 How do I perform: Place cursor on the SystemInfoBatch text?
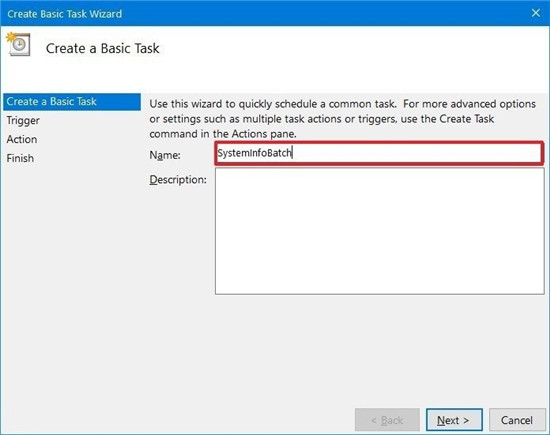tap(255, 153)
